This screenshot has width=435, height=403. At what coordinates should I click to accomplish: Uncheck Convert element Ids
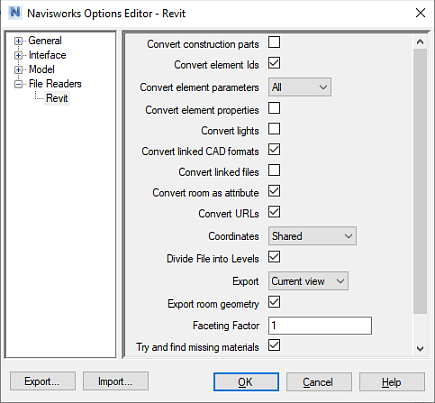[274, 63]
